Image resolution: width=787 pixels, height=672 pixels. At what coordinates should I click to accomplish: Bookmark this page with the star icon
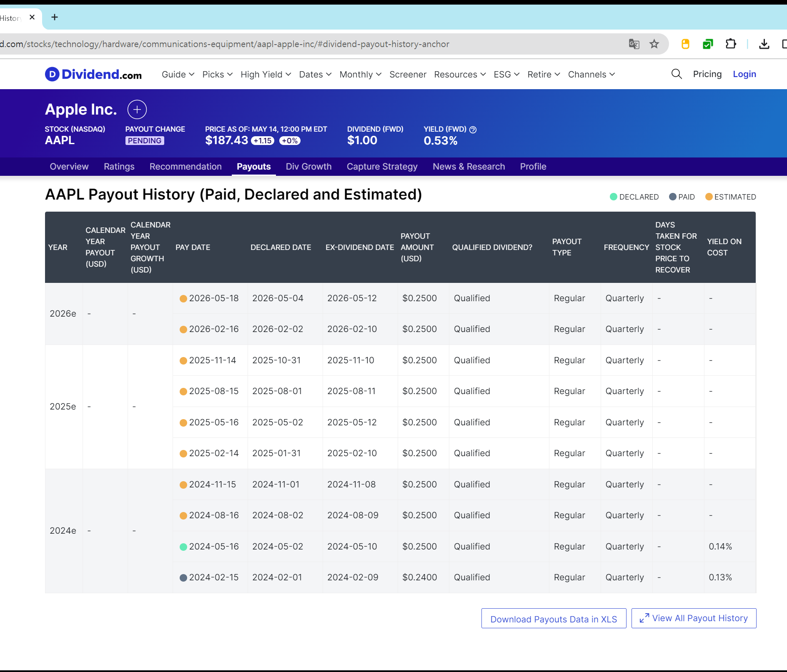point(654,44)
